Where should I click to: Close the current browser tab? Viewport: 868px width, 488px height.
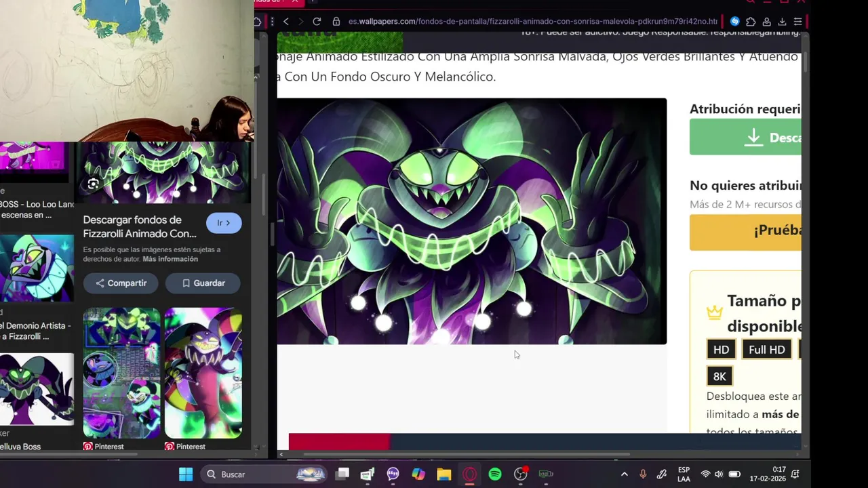click(x=294, y=1)
